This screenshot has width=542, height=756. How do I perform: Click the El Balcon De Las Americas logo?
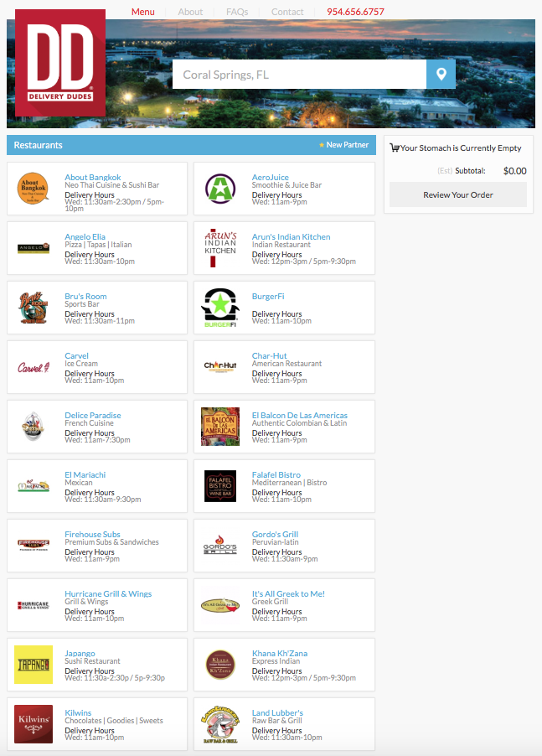(x=220, y=427)
